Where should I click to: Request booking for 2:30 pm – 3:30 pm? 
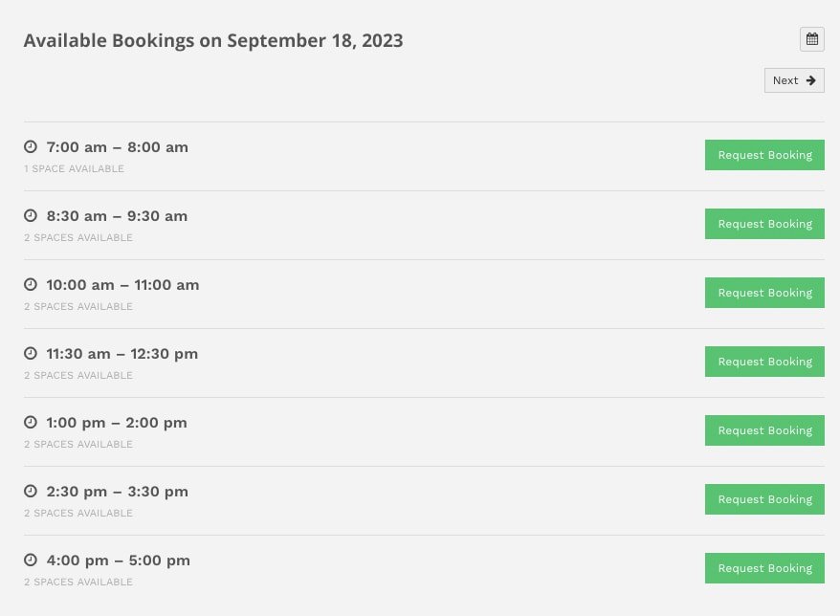coord(764,499)
